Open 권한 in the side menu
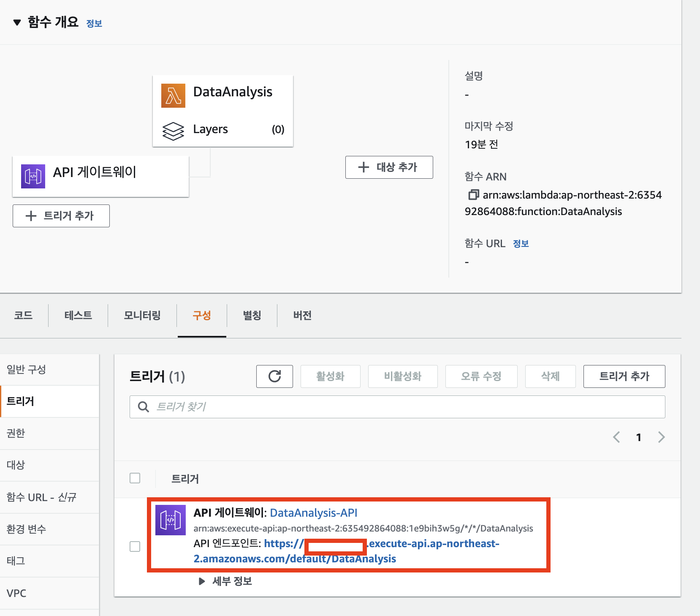This screenshot has width=700, height=616. (49, 433)
